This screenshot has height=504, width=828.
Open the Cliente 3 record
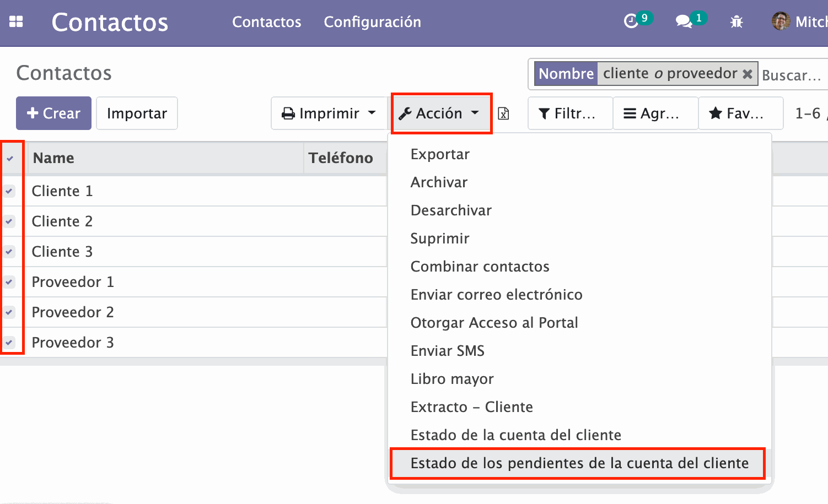[62, 252]
